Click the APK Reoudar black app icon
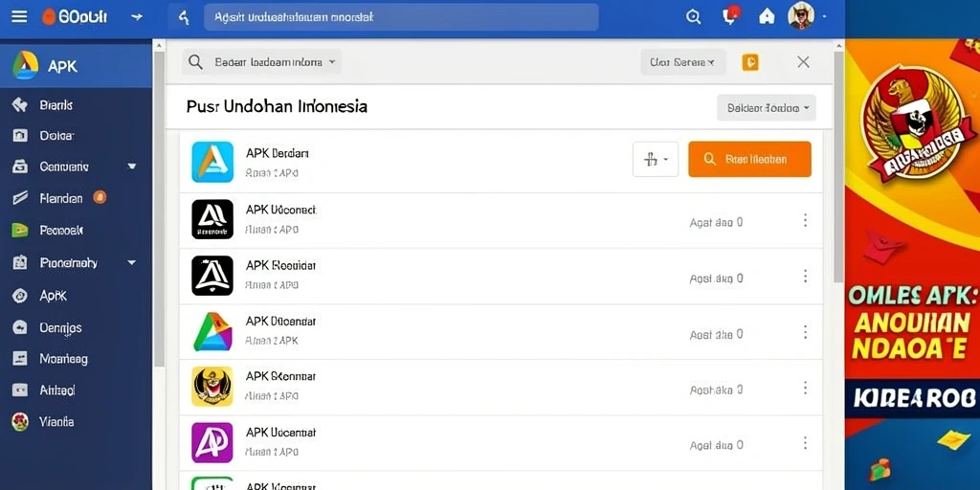The image size is (980, 490). click(212, 275)
